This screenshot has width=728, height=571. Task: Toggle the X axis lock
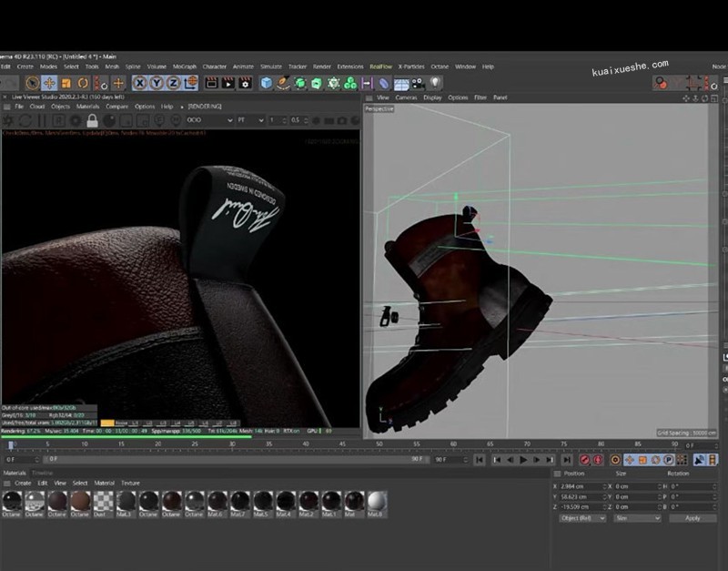tap(140, 83)
